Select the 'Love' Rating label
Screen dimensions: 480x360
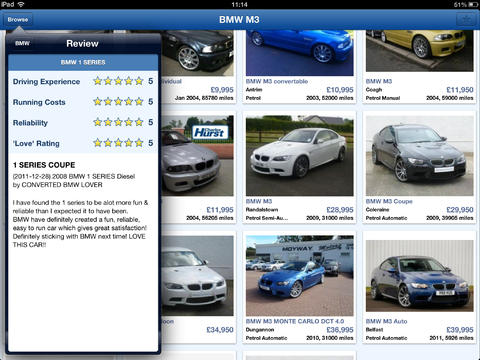36,144
